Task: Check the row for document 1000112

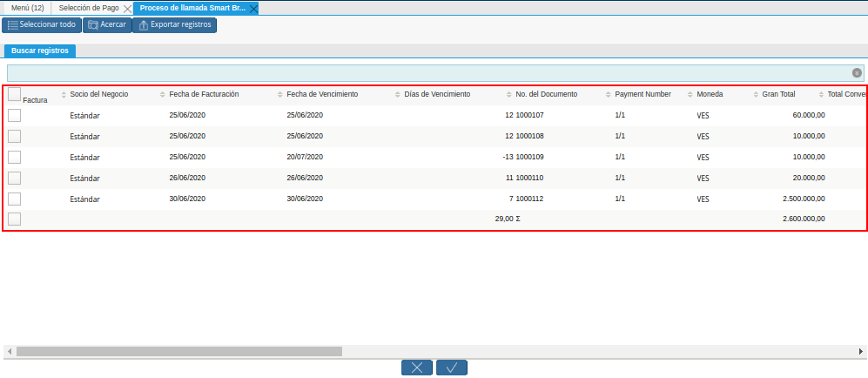Action: pos(15,199)
